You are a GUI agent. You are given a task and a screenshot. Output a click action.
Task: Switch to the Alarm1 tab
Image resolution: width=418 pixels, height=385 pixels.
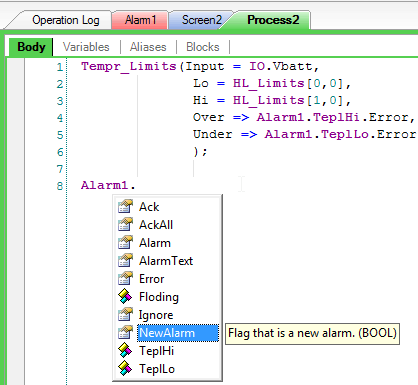[x=140, y=20]
